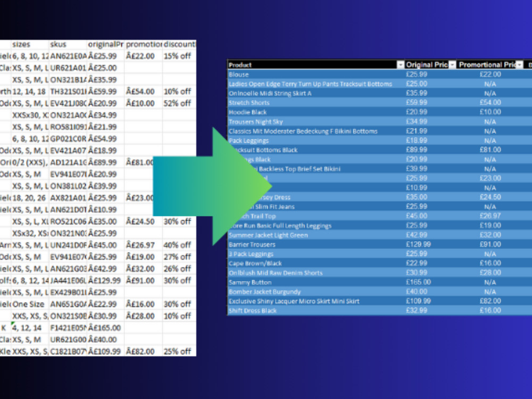Select the 'Blouse' product cell
Screen dimensions: 532x399
click(x=316, y=74)
